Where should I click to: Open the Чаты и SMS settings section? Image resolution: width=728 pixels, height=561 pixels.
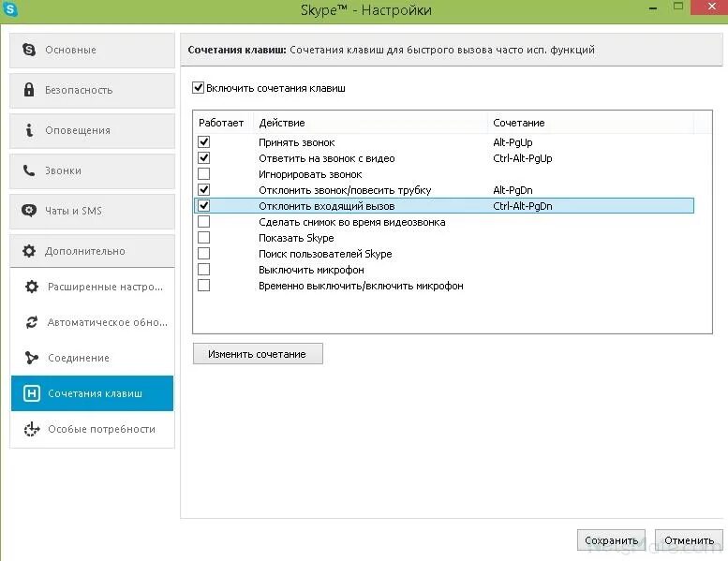(92, 211)
